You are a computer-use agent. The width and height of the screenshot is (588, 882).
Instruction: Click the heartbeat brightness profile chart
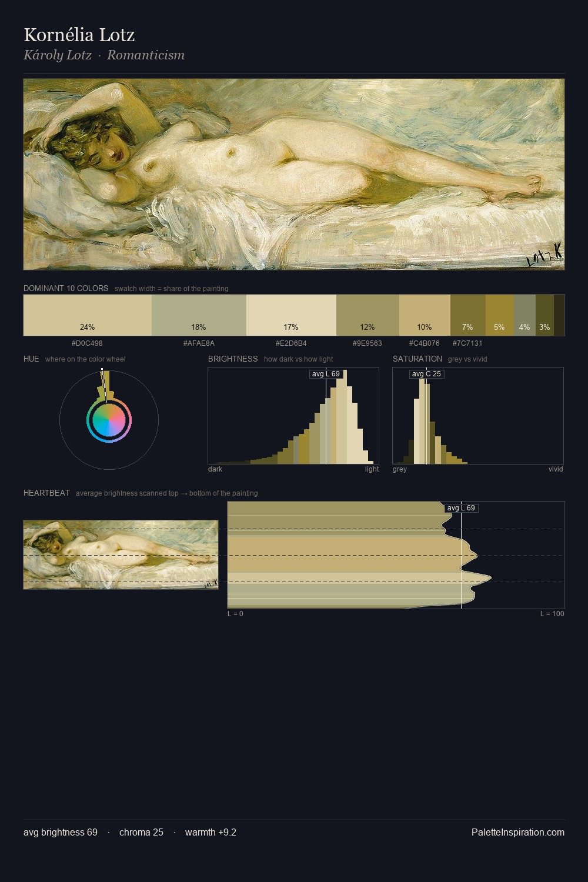pos(396,554)
